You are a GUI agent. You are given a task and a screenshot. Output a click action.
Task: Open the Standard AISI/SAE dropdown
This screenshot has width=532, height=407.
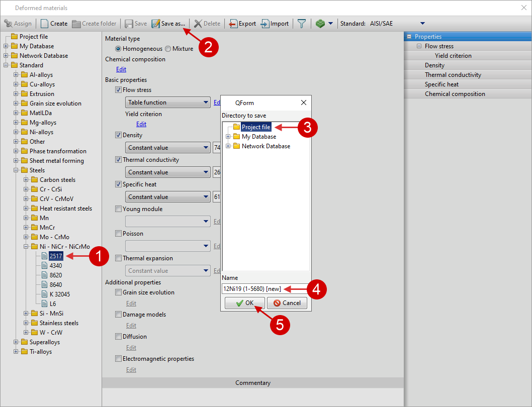(422, 24)
